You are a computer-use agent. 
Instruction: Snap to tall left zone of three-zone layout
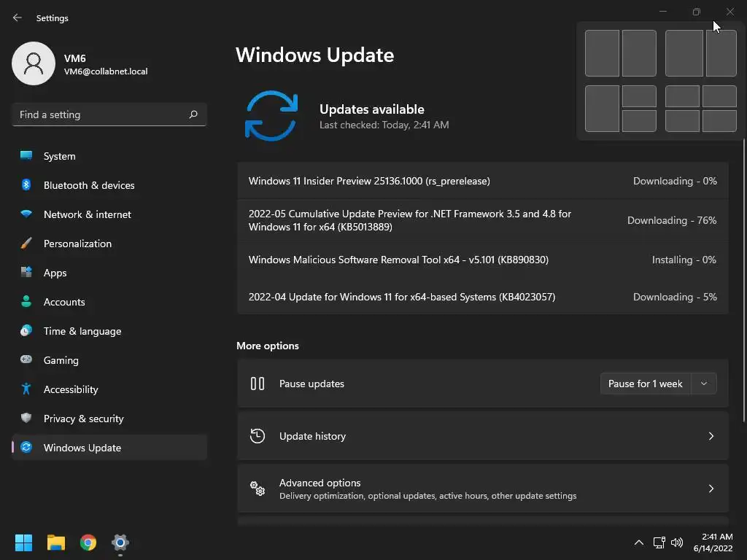point(602,109)
